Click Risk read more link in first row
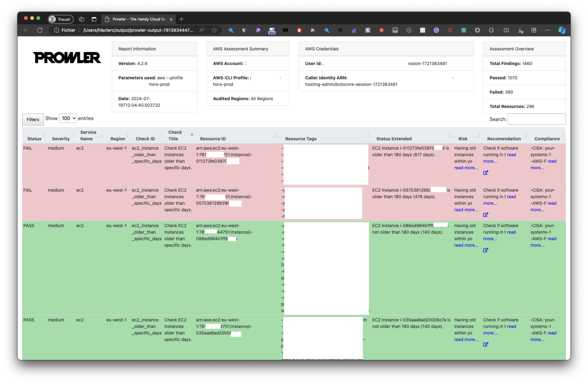 (466, 168)
